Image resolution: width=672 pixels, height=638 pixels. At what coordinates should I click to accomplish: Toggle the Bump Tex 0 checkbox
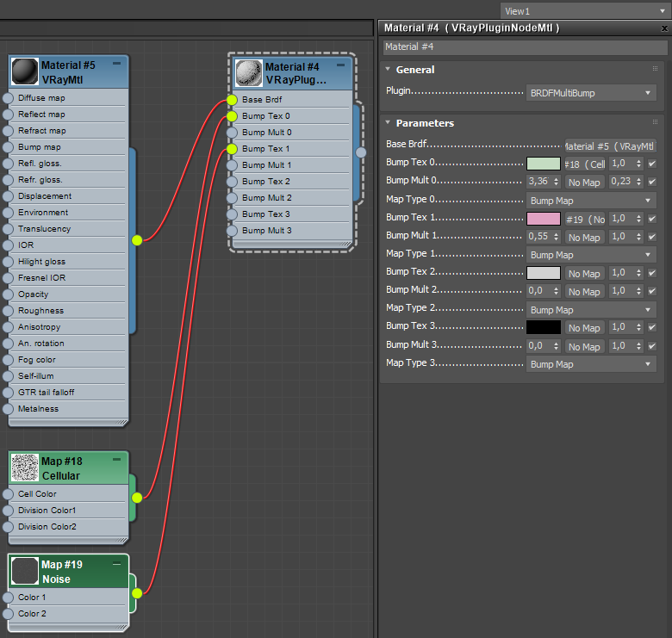pyautogui.click(x=652, y=164)
